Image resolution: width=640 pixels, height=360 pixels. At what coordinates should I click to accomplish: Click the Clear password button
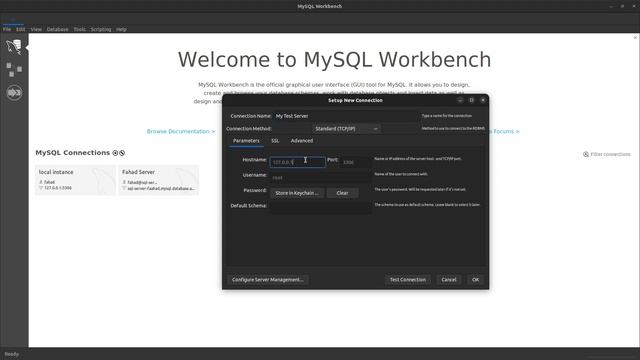click(342, 193)
